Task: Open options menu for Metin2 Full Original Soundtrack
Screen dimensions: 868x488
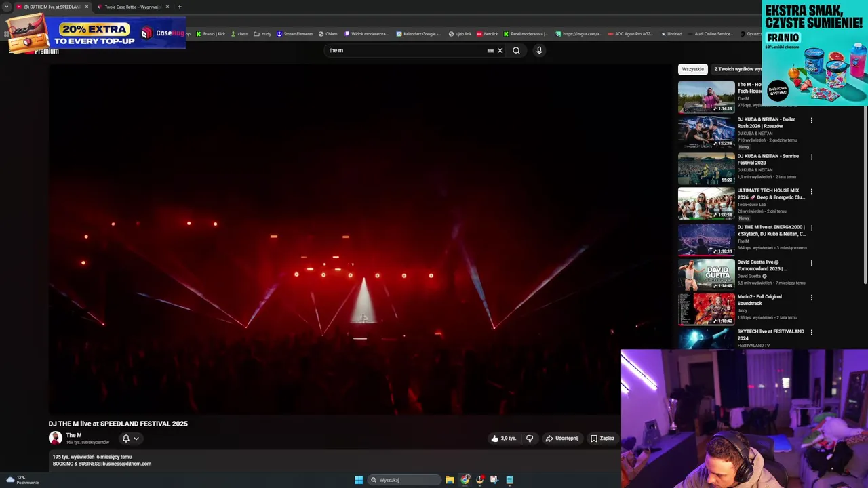Action: pos(811,298)
